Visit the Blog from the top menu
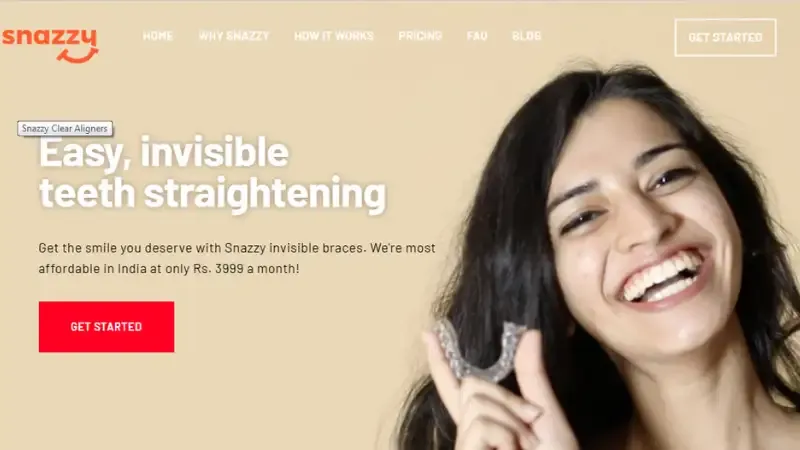This screenshot has height=450, width=800. [x=527, y=36]
